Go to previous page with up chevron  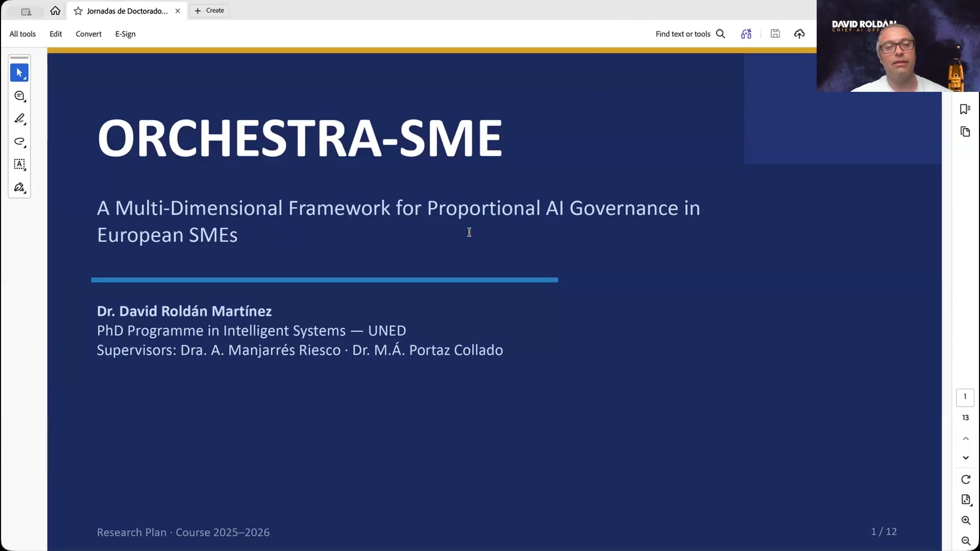pyautogui.click(x=965, y=438)
